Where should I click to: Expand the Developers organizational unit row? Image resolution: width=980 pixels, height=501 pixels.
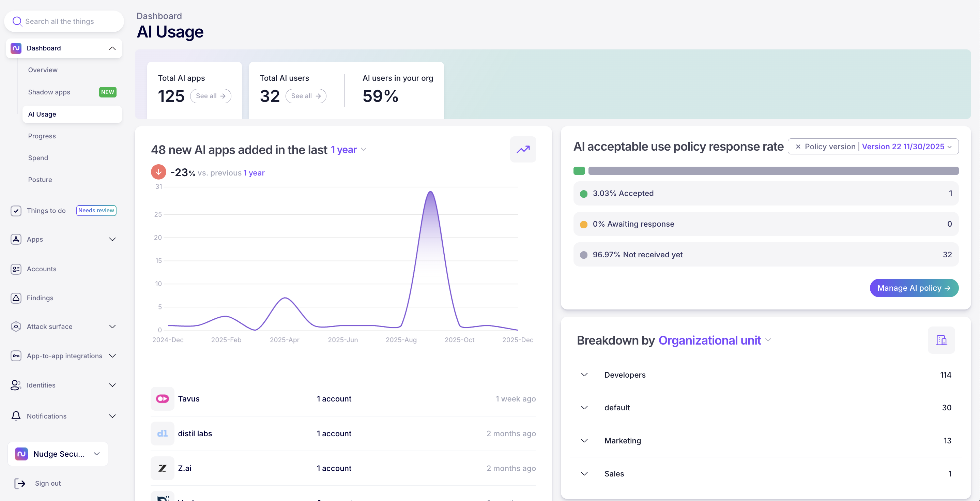(584, 375)
